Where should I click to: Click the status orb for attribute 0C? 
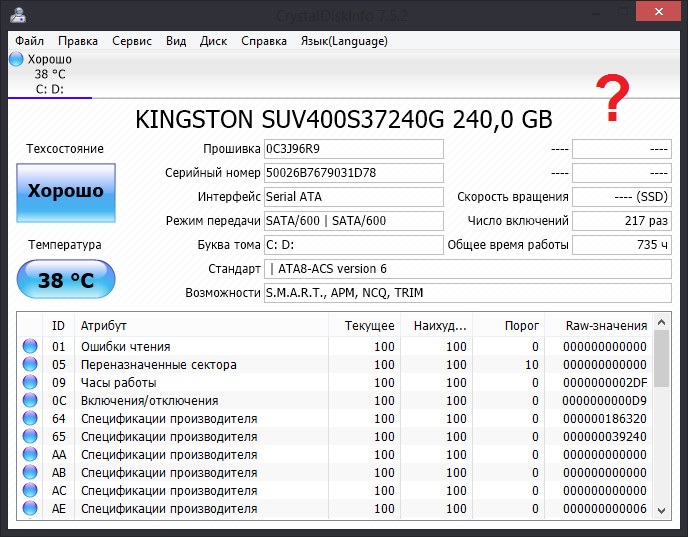(x=30, y=400)
